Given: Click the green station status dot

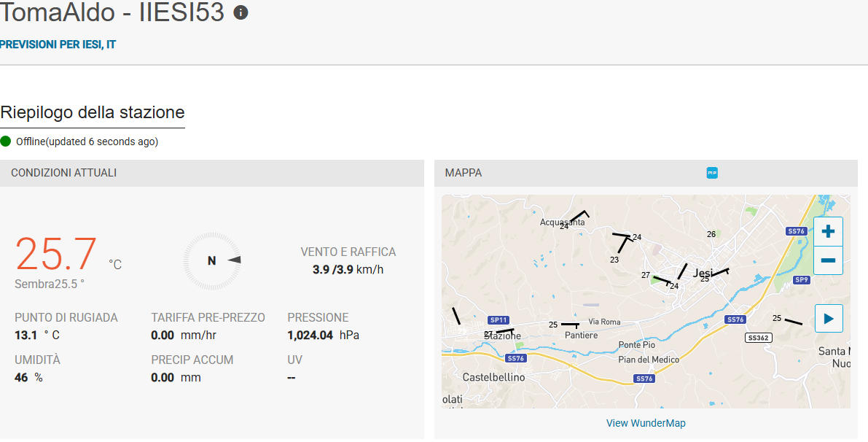Looking at the screenshot, I should click(6, 141).
